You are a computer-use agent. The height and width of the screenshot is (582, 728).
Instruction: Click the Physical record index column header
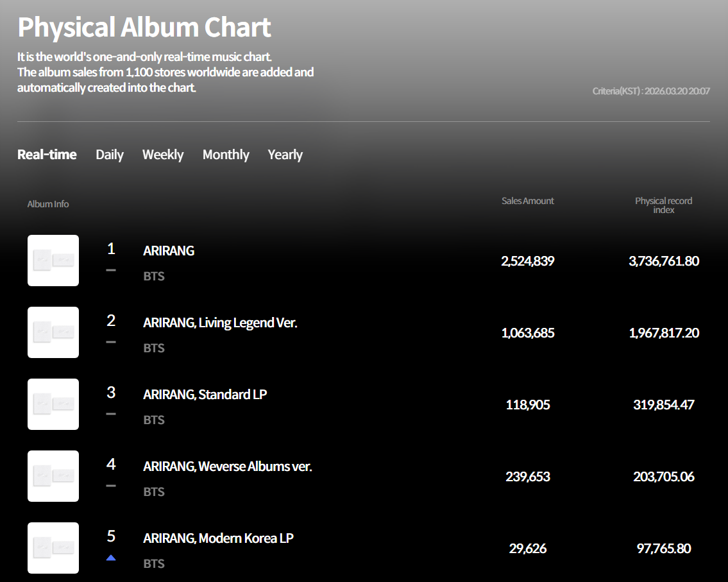663,205
